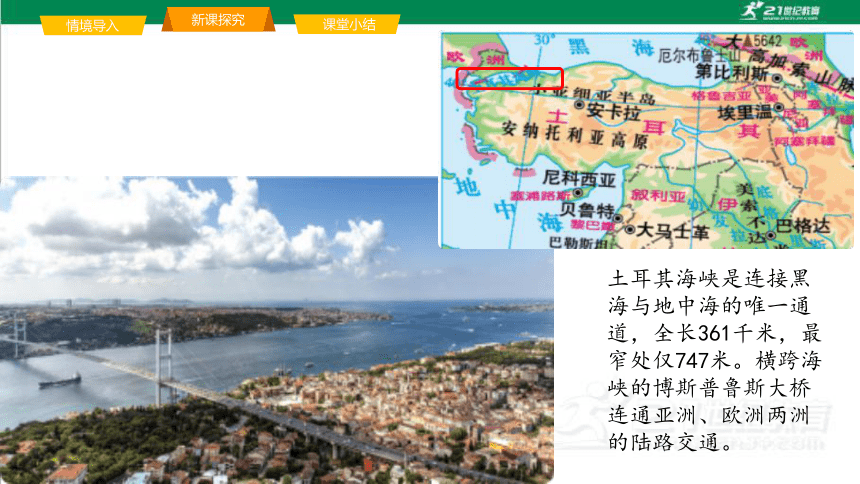Click the 第比利斯 label on map

(x=732, y=72)
